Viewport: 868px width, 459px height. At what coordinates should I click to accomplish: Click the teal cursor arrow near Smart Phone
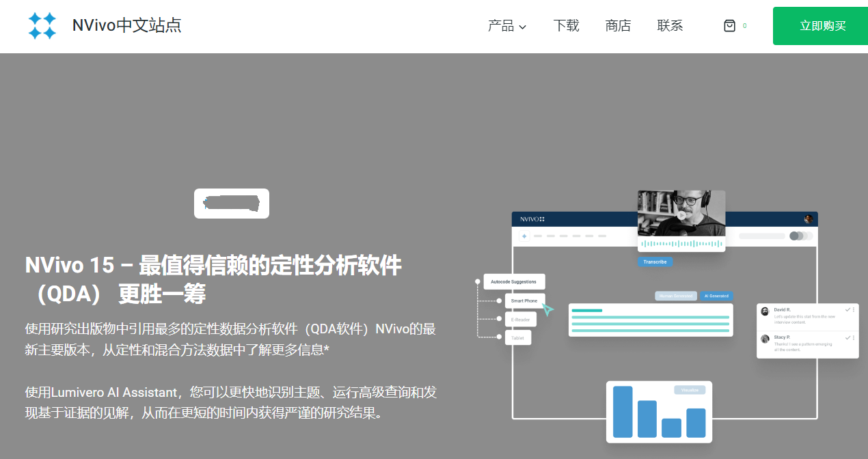pos(547,310)
